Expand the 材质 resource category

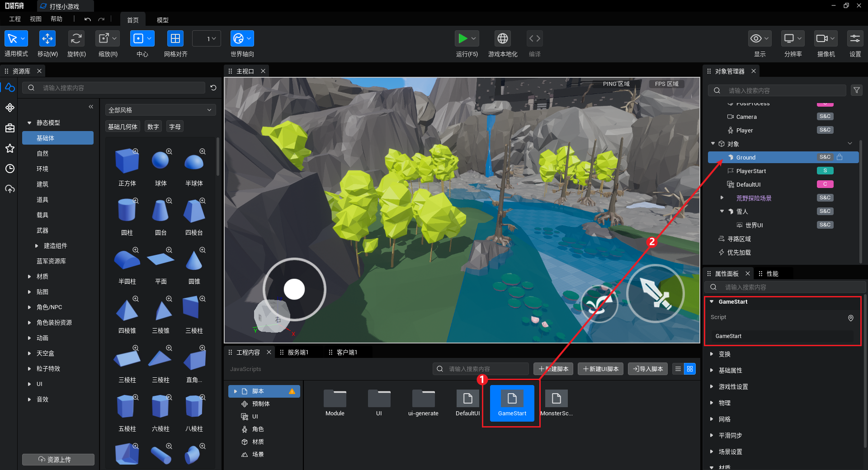[29, 277]
